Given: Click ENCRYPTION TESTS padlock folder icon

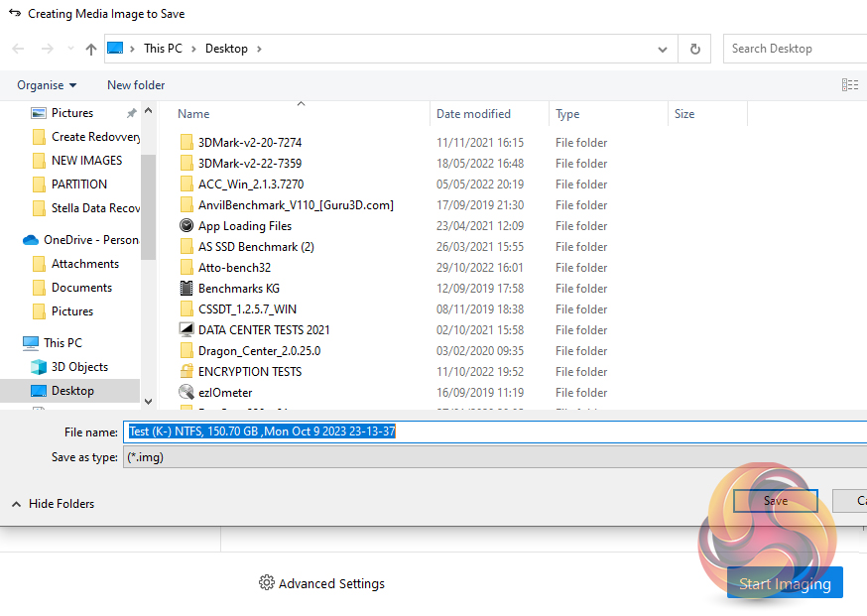Looking at the screenshot, I should (186, 371).
